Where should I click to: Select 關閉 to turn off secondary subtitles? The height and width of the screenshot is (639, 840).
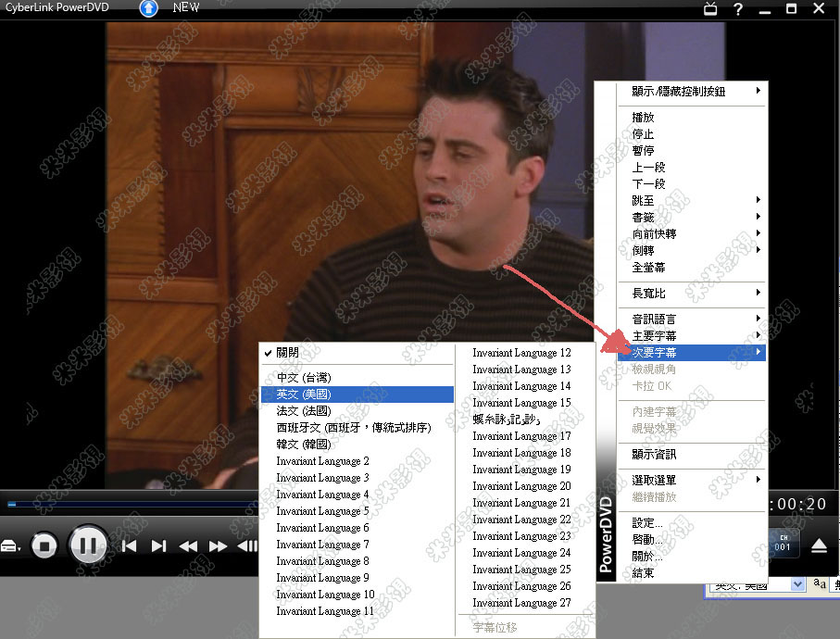pos(357,353)
